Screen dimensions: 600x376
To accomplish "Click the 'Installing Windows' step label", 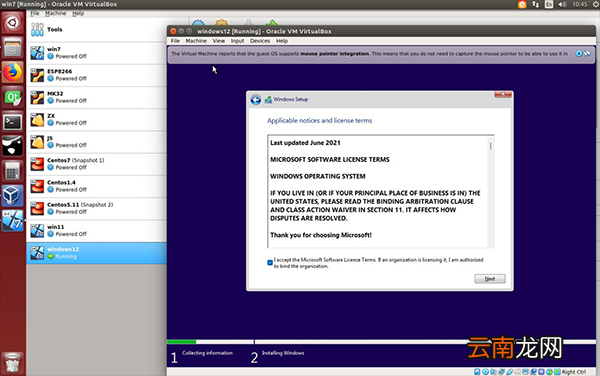I will coord(283,353).
